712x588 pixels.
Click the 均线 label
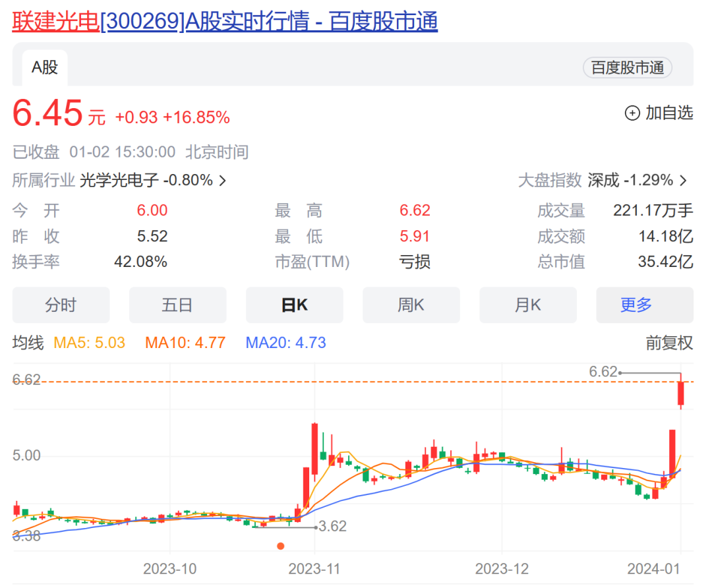[28, 343]
